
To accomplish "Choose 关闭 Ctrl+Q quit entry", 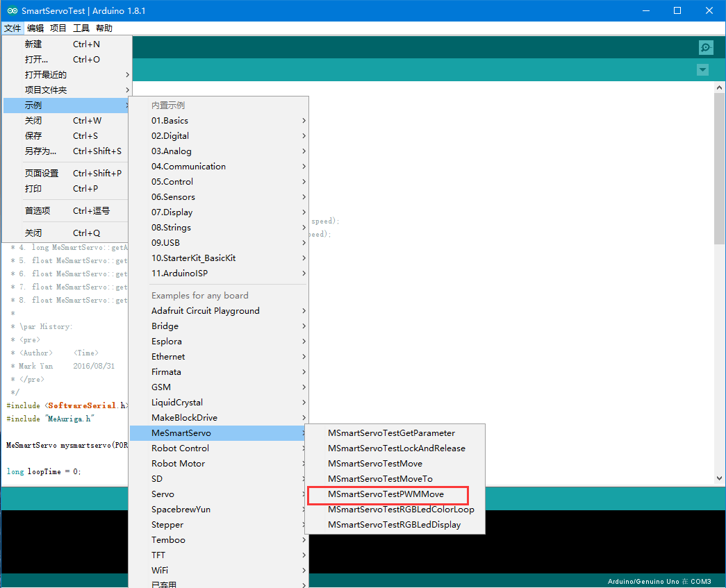I will [x=66, y=233].
